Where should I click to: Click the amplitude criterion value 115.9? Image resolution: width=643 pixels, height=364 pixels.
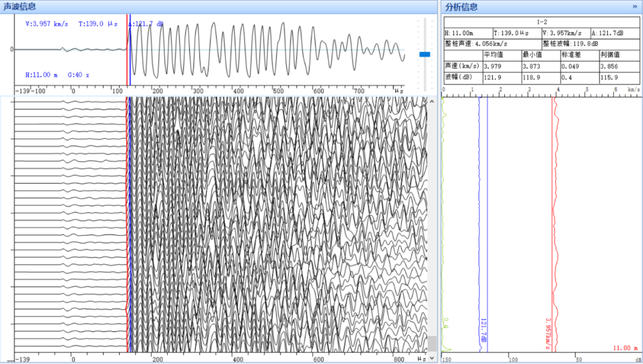tap(620, 77)
